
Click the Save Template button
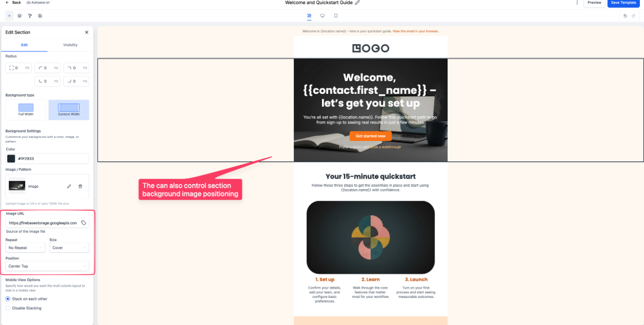[624, 3]
